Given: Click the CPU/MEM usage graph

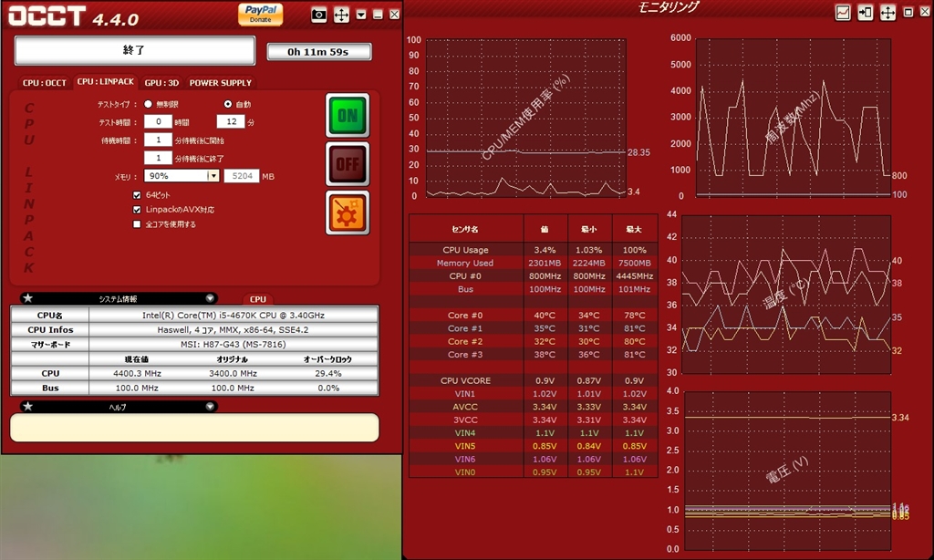Looking at the screenshot, I should click(526, 118).
